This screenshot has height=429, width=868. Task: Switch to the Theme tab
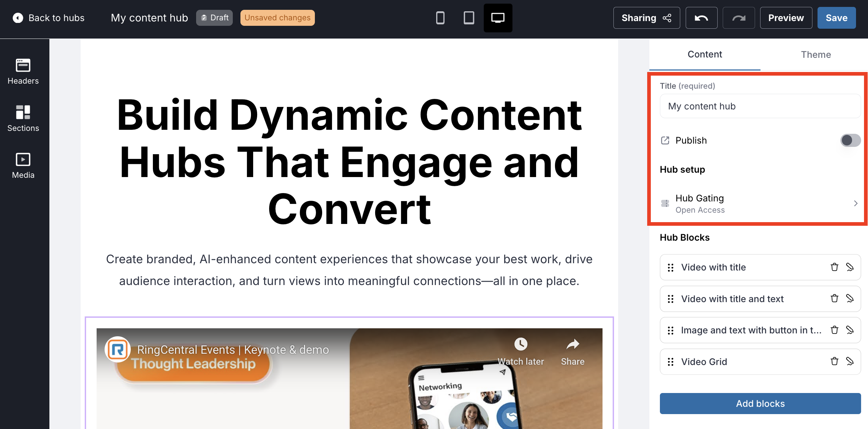click(816, 55)
